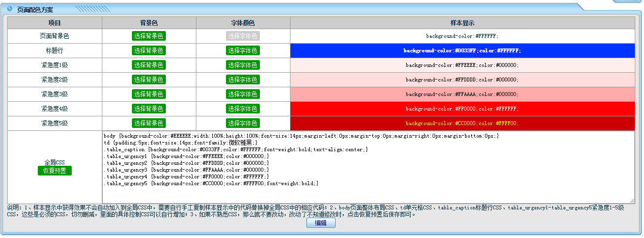The width and height of the screenshot is (644, 238).
Task: Click the textarea resize handle corner
Action: 632,201
